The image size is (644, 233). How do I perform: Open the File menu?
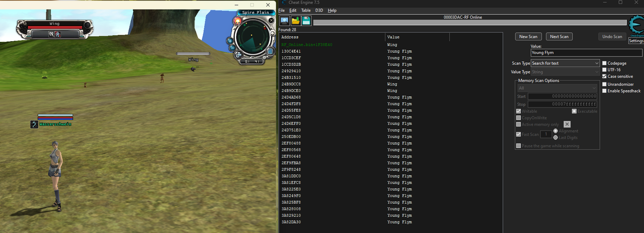[x=281, y=10]
